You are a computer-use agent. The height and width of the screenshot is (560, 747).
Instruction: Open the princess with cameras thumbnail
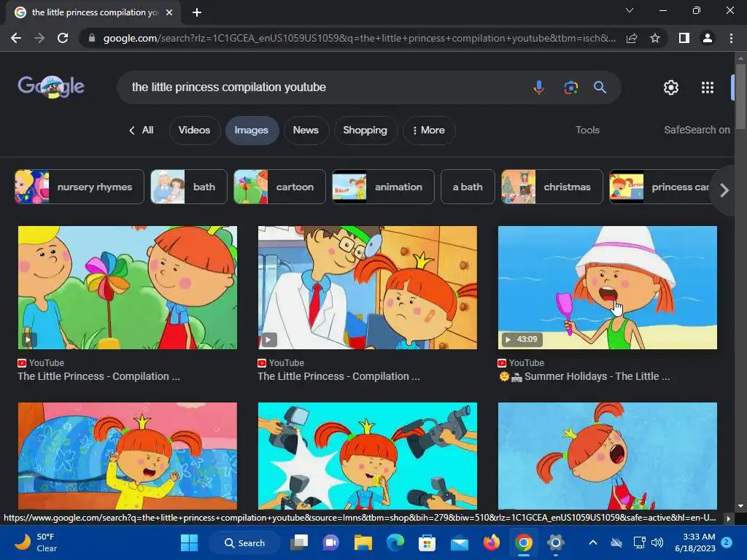pyautogui.click(x=368, y=456)
